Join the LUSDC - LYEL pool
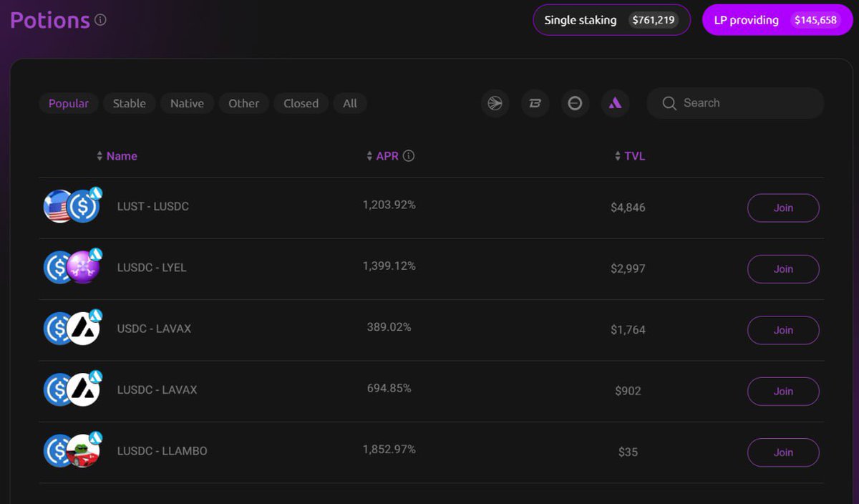859x504 pixels. tap(783, 269)
